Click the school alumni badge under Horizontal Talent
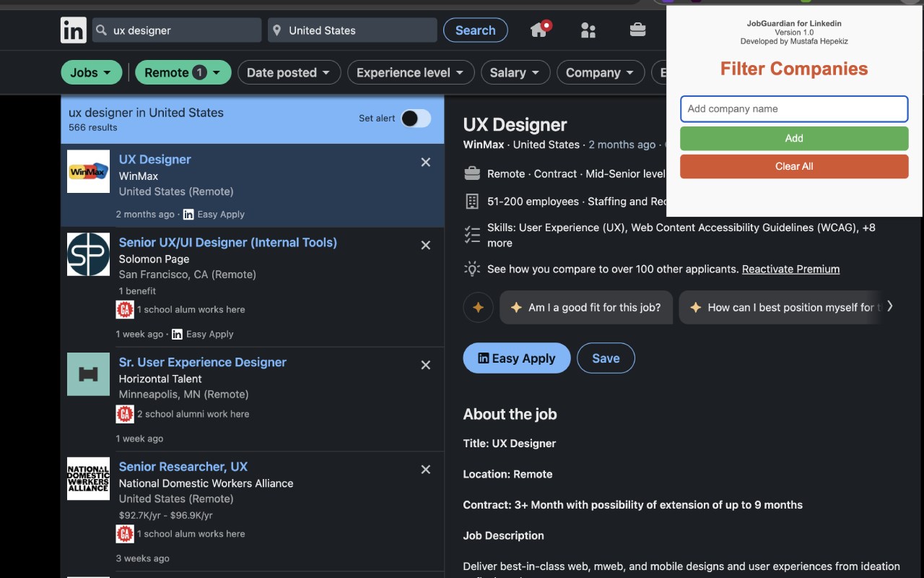The width and height of the screenshot is (924, 578). coord(125,414)
